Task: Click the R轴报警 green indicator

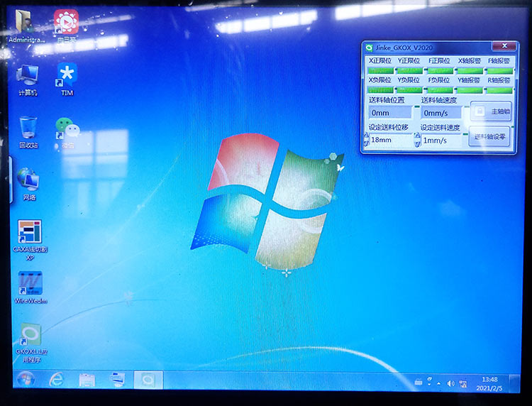Action: (x=500, y=90)
